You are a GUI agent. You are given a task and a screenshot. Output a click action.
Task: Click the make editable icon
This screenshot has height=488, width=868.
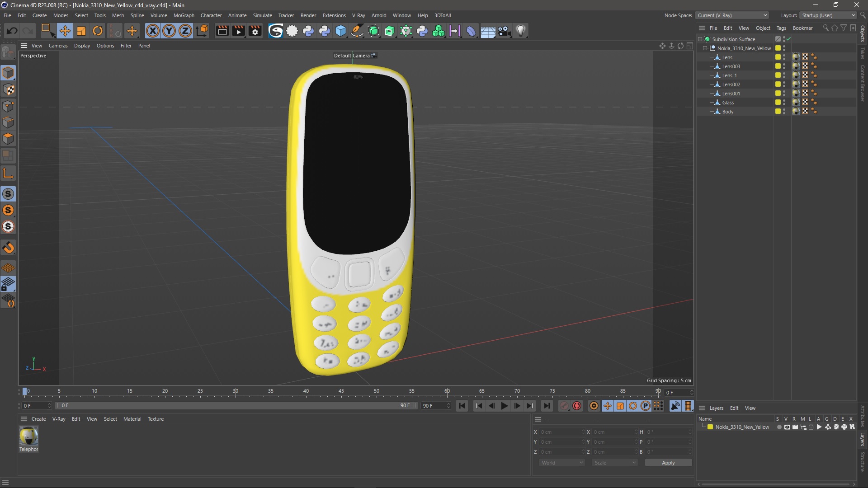[8, 52]
